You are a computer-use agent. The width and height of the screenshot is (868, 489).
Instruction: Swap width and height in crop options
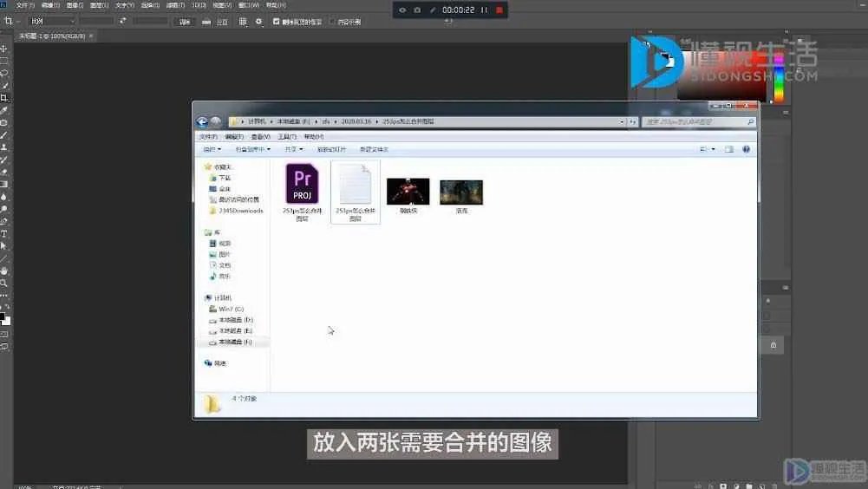tap(123, 21)
